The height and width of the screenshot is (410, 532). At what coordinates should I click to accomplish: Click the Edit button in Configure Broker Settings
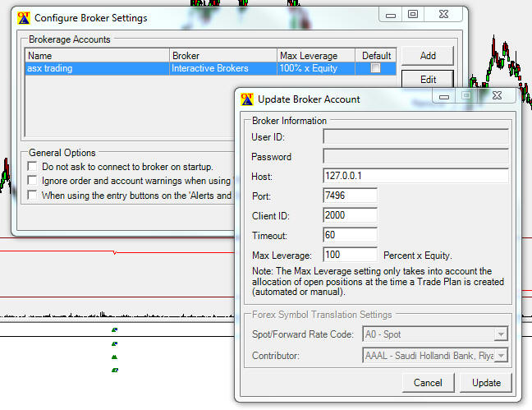[428, 79]
